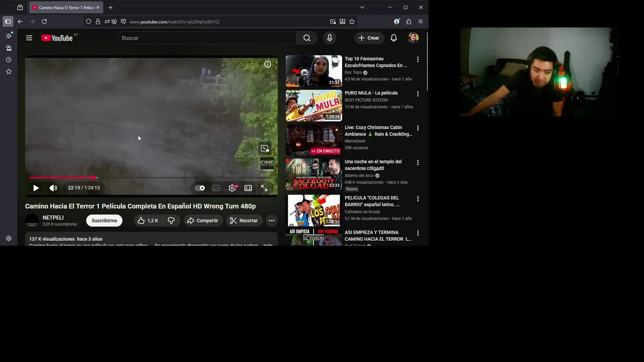Open options menu for COLEGAS DEL BARRIO
Screen dimensions: 644x362
pos(418,199)
